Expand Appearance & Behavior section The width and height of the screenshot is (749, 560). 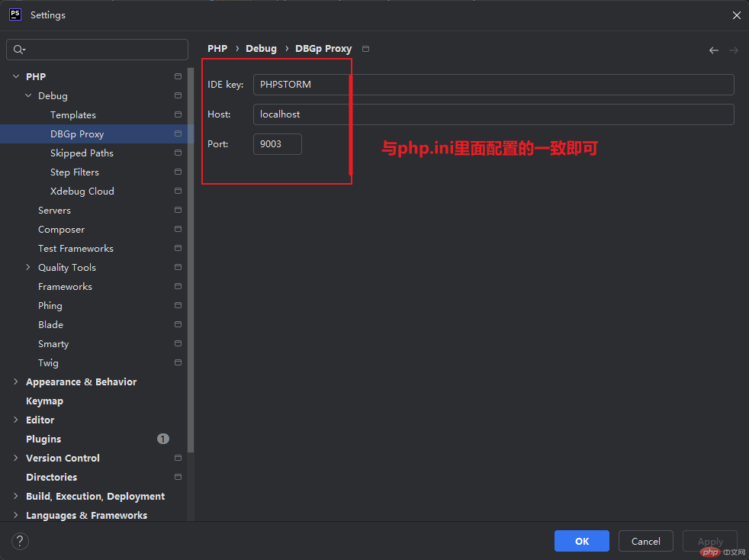pos(16,381)
